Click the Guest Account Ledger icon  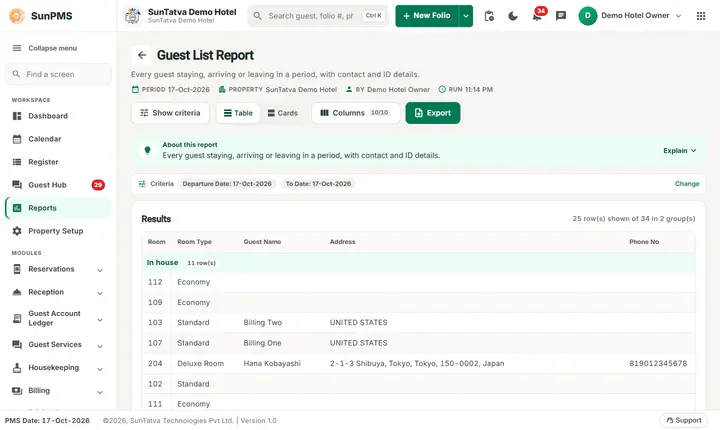17,318
